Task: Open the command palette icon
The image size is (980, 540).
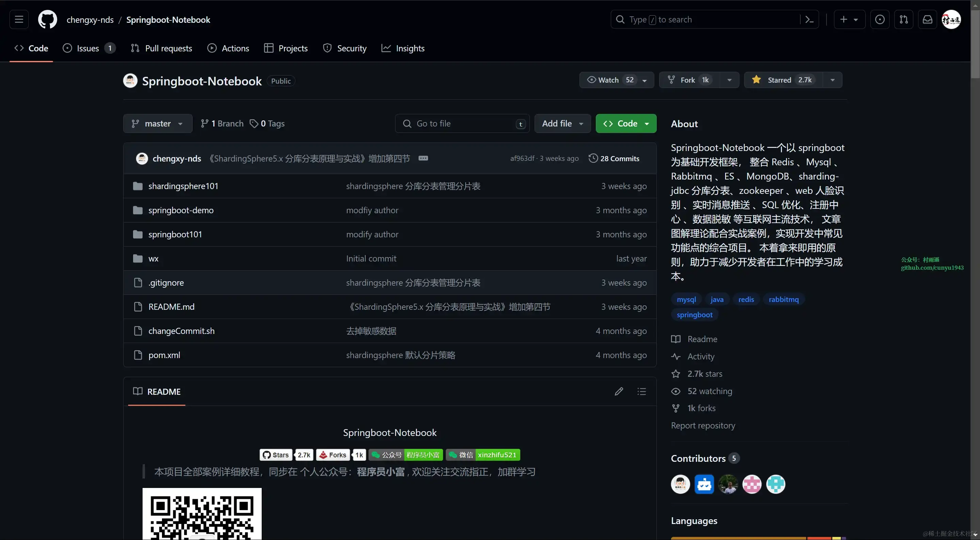Action: [809, 19]
